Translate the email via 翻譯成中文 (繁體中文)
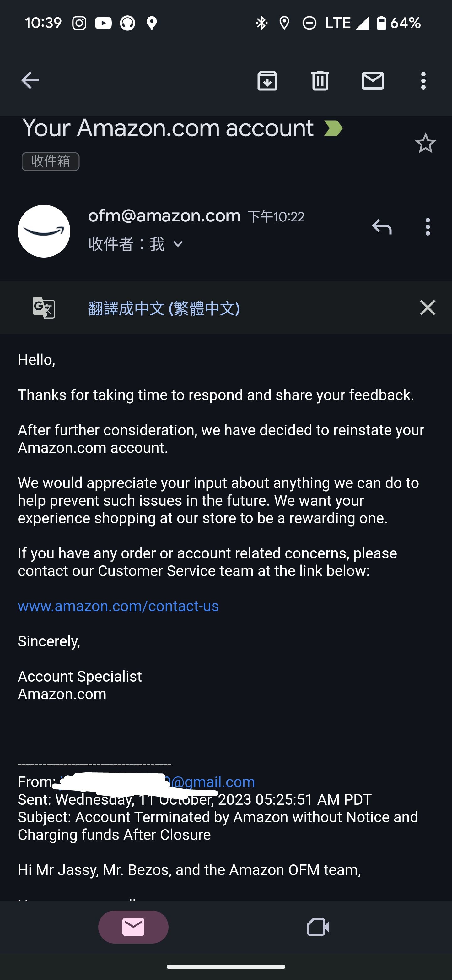452x980 pixels. point(164,308)
